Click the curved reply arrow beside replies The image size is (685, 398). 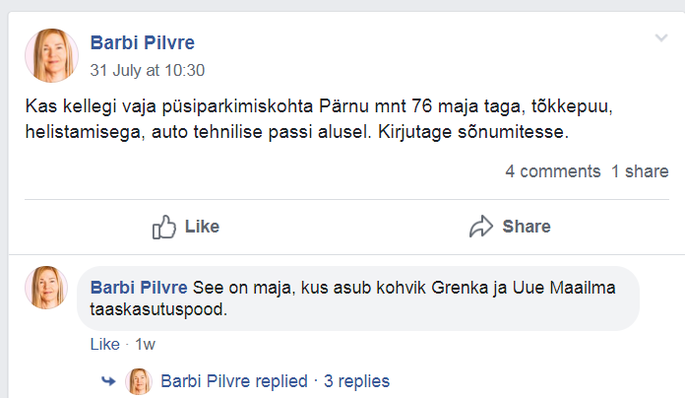click(108, 381)
